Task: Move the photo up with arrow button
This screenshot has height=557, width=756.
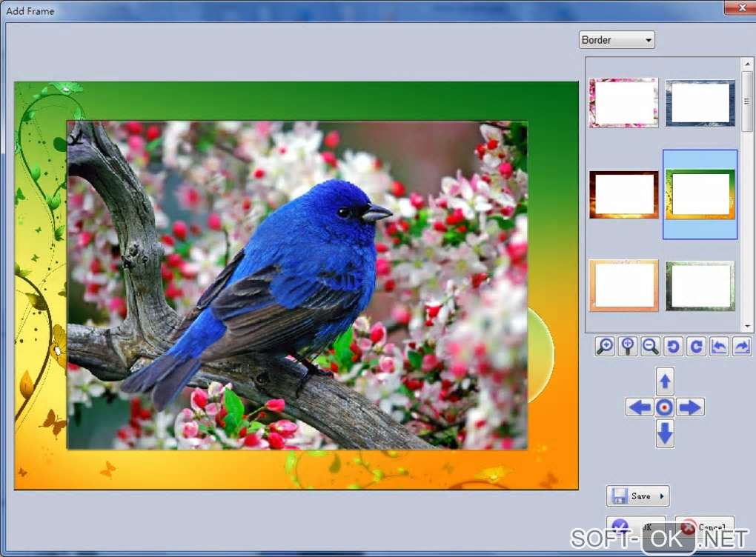Action: coord(665,381)
